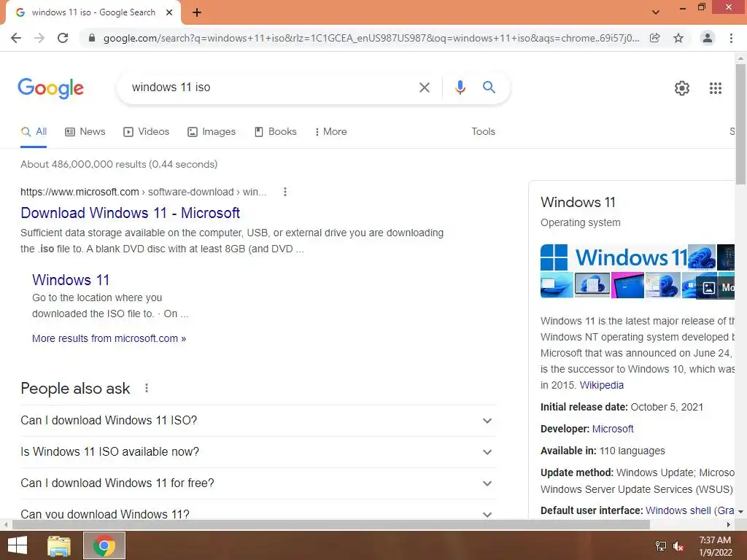Open a new browser tab

(x=197, y=13)
